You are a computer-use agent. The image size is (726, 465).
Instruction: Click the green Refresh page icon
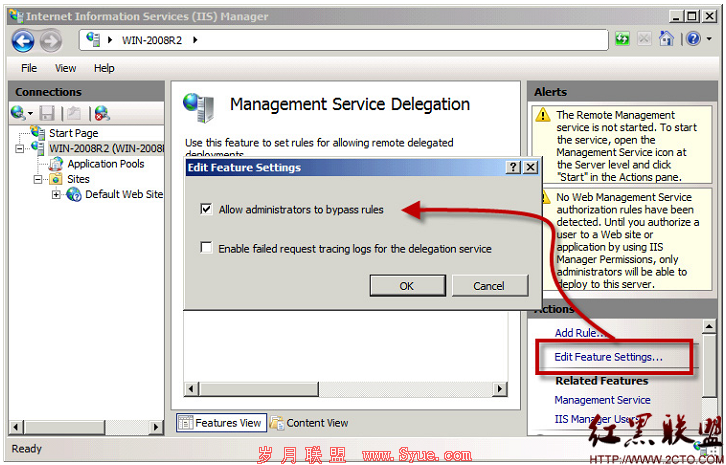click(x=622, y=39)
